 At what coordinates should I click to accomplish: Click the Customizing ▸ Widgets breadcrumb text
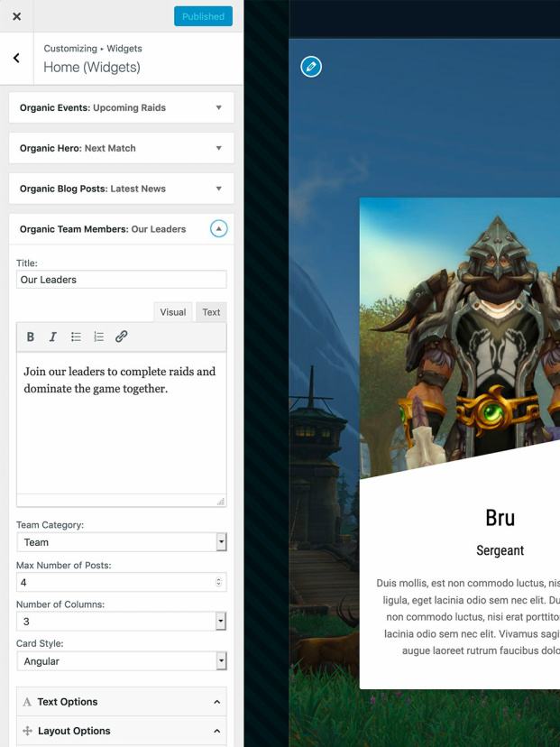(x=93, y=48)
